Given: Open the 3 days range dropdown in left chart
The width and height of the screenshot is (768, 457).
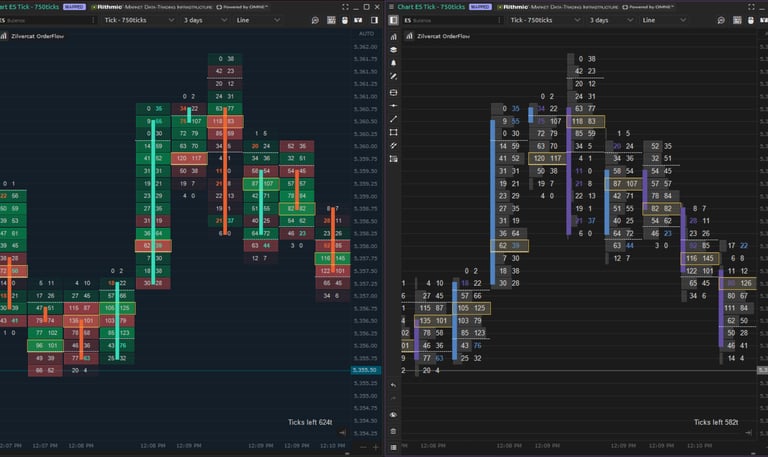Looking at the screenshot, I should [x=205, y=20].
